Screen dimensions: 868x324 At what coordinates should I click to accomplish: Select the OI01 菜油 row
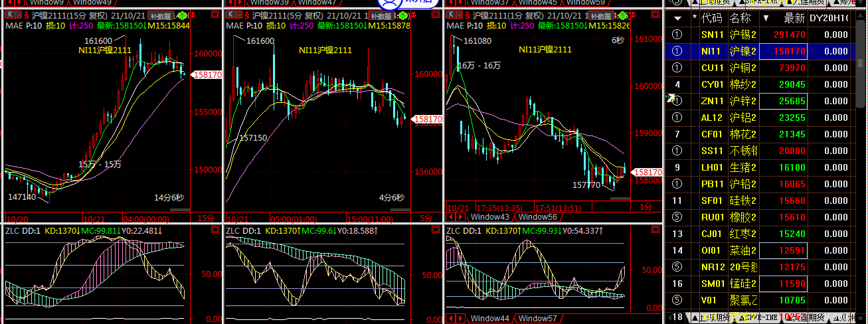tap(760, 250)
